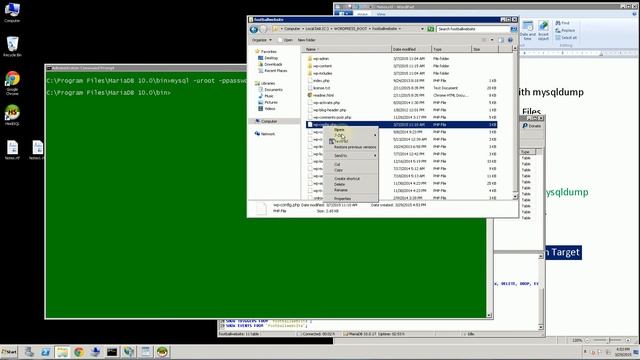The height and width of the screenshot is (360, 640).
Task: Click the Explorer search box
Action: click(x=473, y=29)
